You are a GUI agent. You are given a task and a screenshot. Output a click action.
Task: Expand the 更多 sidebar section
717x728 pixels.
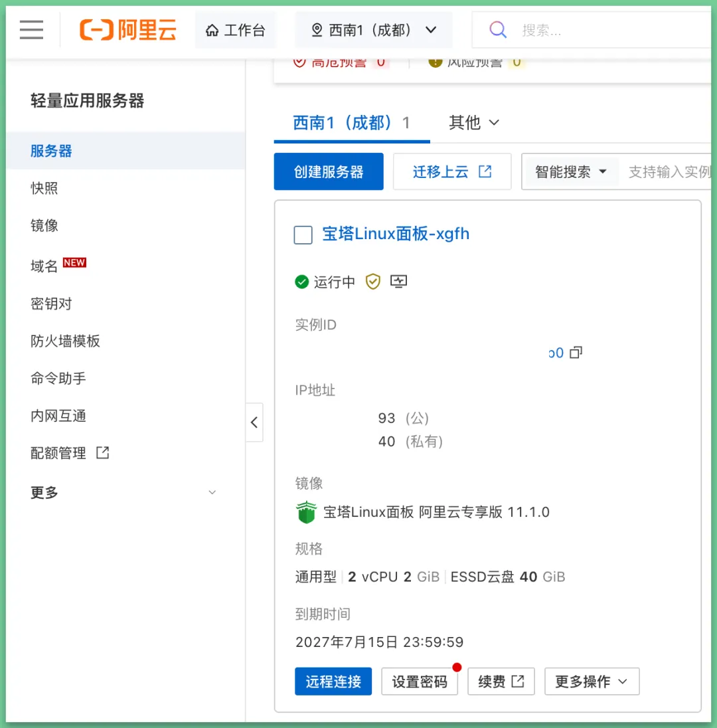123,492
